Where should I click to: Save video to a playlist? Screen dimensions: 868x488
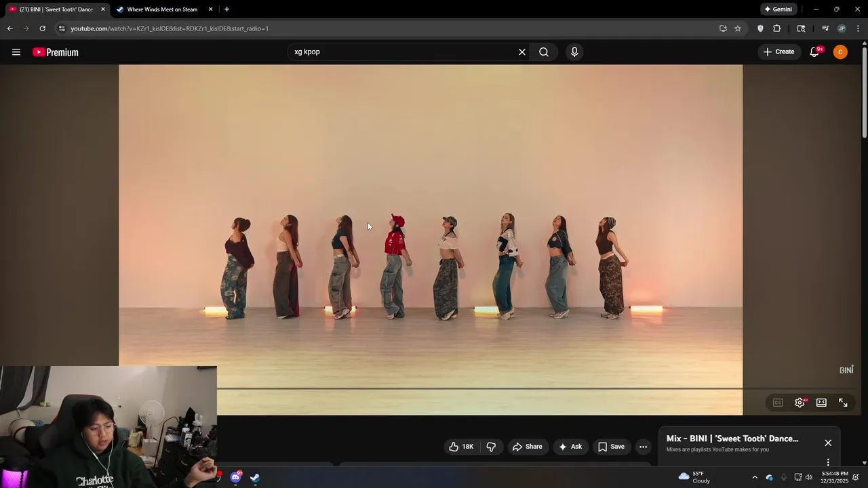click(x=611, y=447)
